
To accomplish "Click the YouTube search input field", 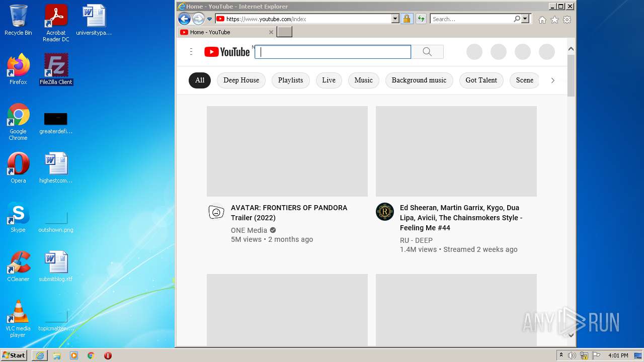I will 333,52.
